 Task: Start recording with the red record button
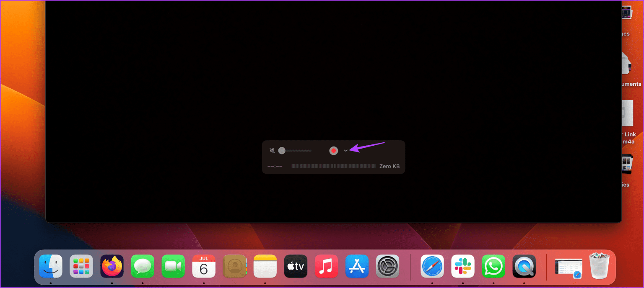click(x=333, y=151)
